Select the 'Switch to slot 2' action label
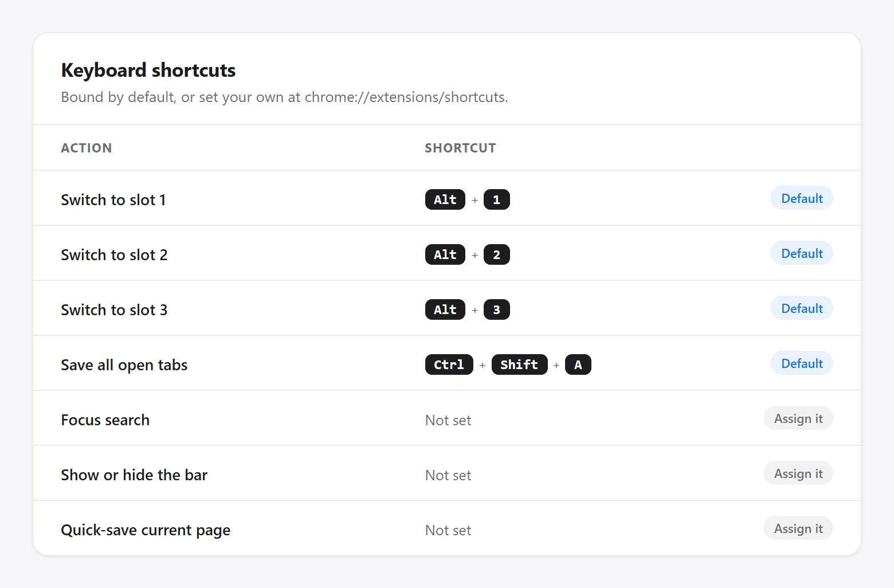This screenshot has height=588, width=894. (x=115, y=255)
